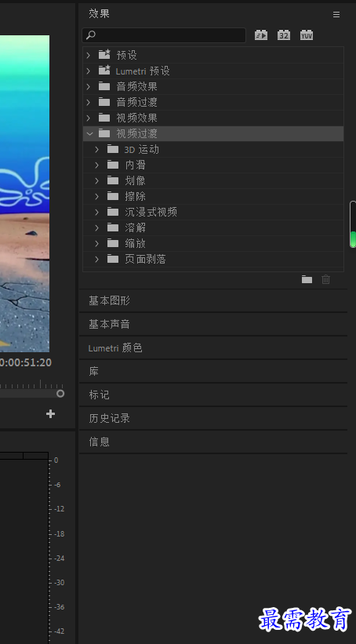The height and width of the screenshot is (644, 356).
Task: Create a new custom bin in effects
Action: [307, 280]
